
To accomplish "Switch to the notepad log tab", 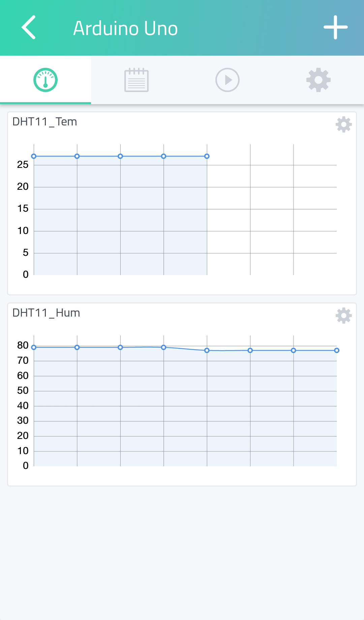I will click(136, 80).
